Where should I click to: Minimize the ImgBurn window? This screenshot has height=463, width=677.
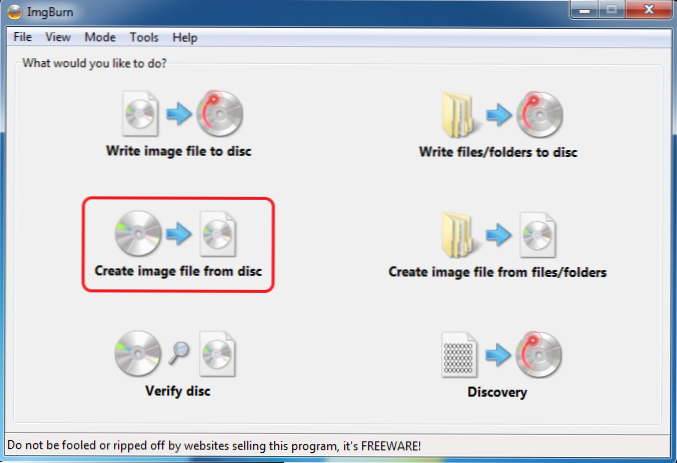coord(585,10)
